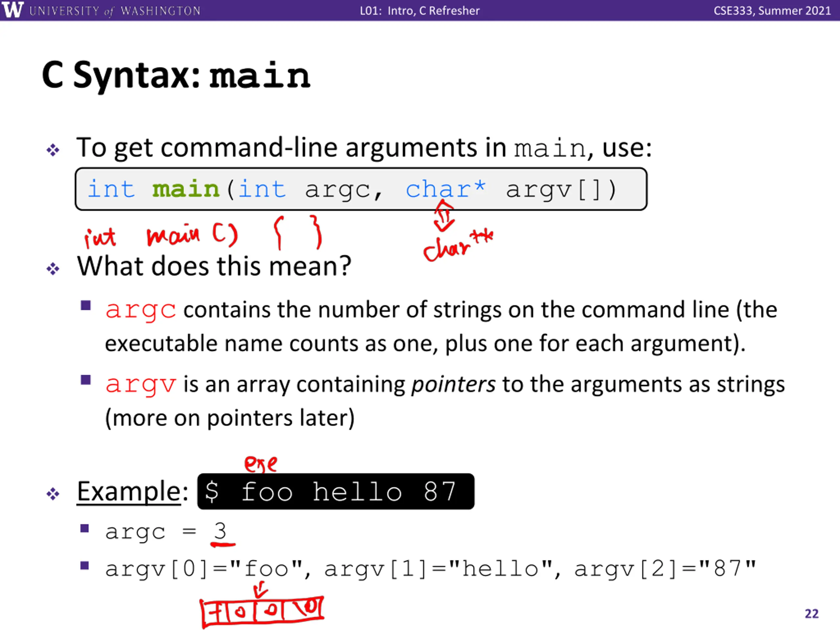The width and height of the screenshot is (840, 630).
Task: Click 'executable name counts as one' line
Action: tap(425, 344)
